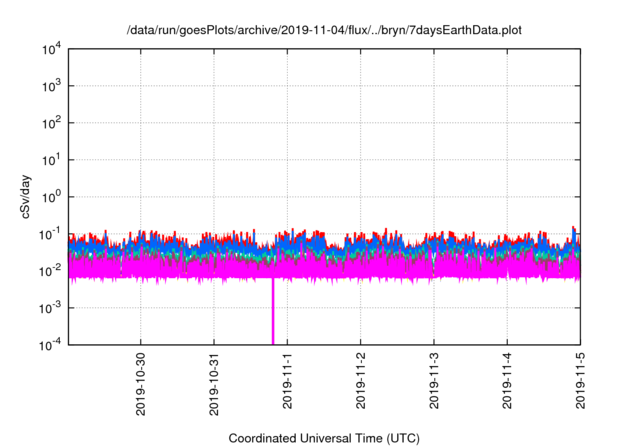The height and width of the screenshot is (448, 640).
Task: Click the 2019-11-2 date label
Action: (x=360, y=381)
